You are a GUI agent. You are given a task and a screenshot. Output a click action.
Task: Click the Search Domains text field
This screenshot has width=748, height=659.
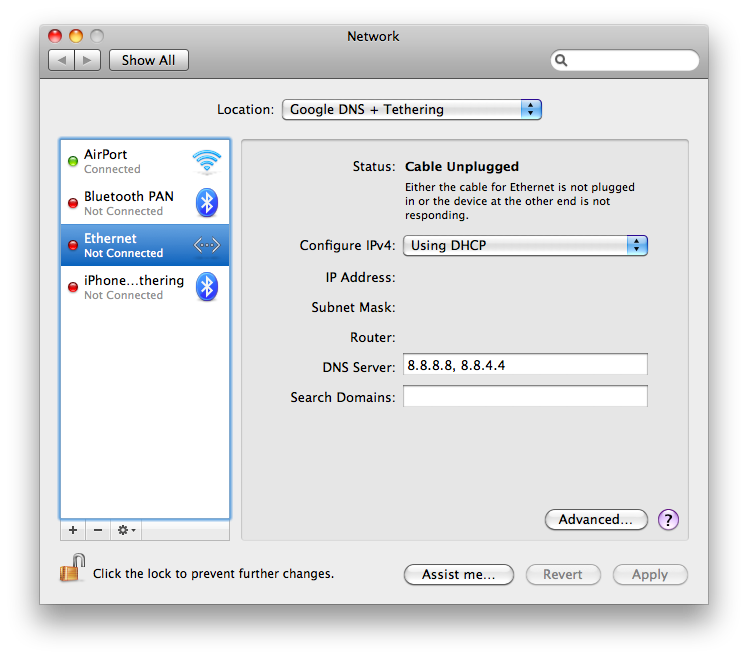pyautogui.click(x=525, y=397)
